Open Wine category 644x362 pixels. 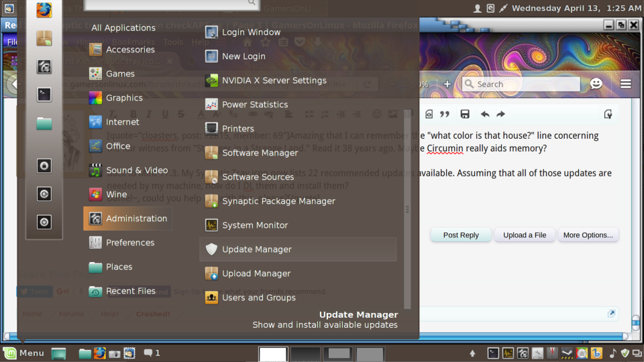[x=127, y=194]
